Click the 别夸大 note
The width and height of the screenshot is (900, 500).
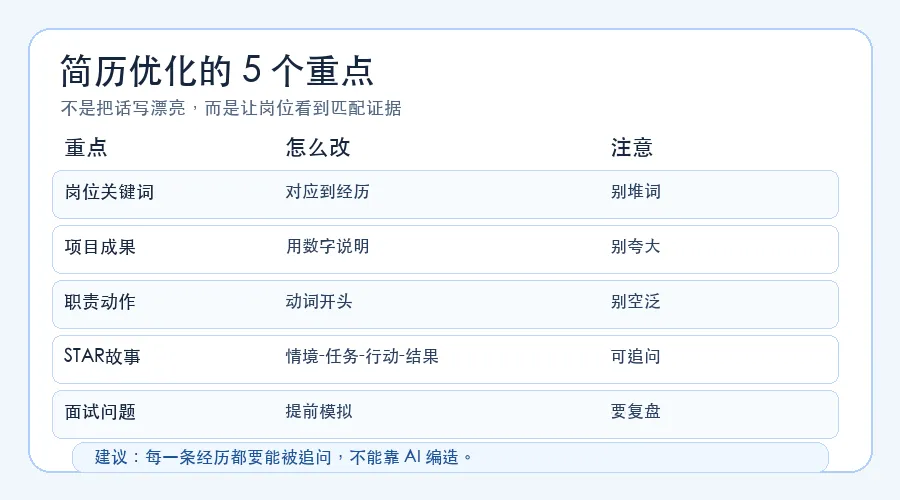pos(635,246)
